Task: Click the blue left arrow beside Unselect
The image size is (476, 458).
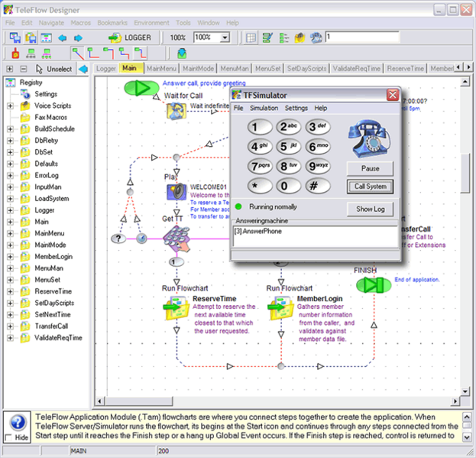Action: (x=83, y=69)
